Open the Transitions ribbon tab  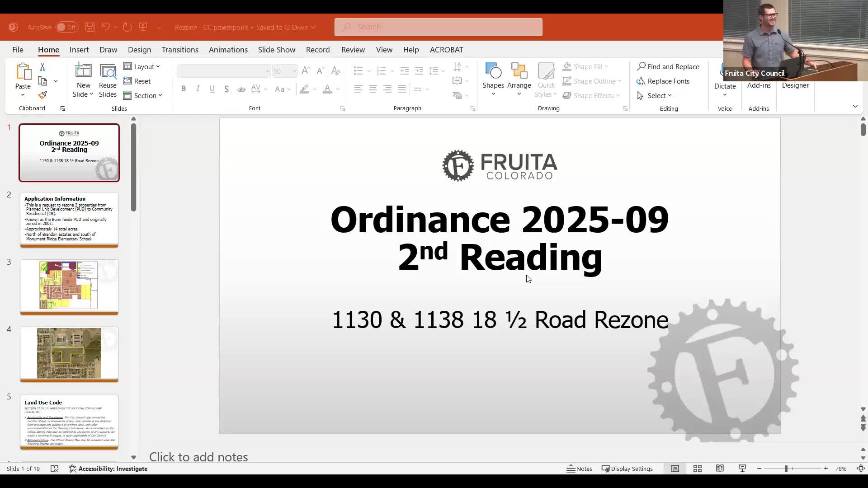(x=180, y=50)
